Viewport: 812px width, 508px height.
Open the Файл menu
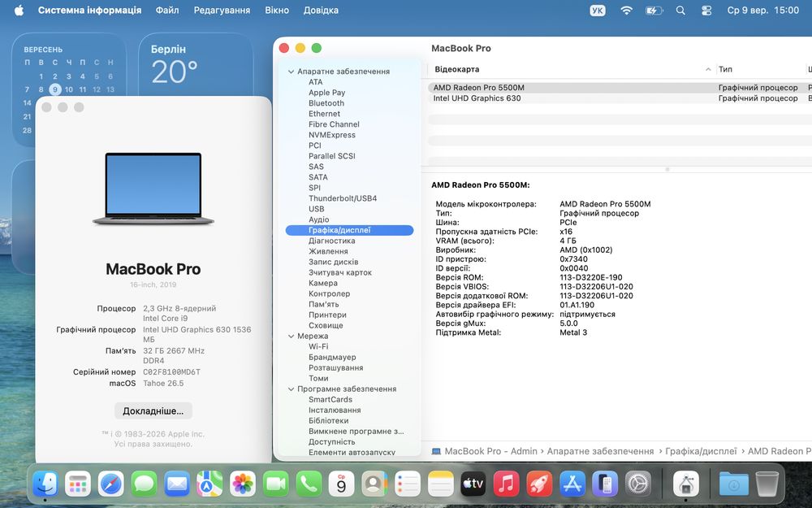[x=167, y=10]
